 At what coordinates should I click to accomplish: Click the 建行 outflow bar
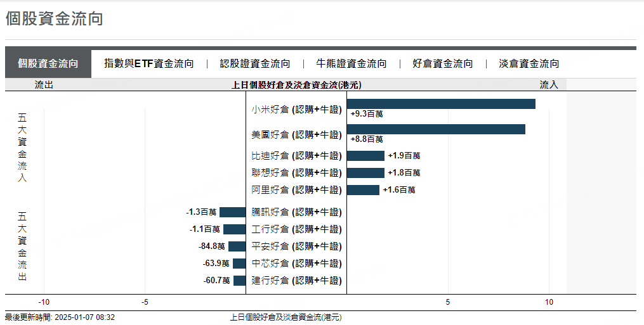239,281
